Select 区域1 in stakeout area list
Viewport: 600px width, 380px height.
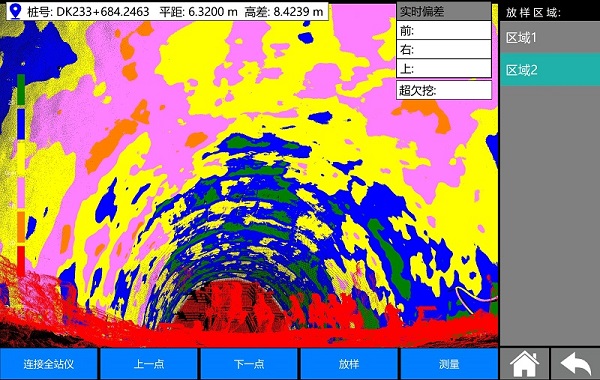(x=550, y=37)
